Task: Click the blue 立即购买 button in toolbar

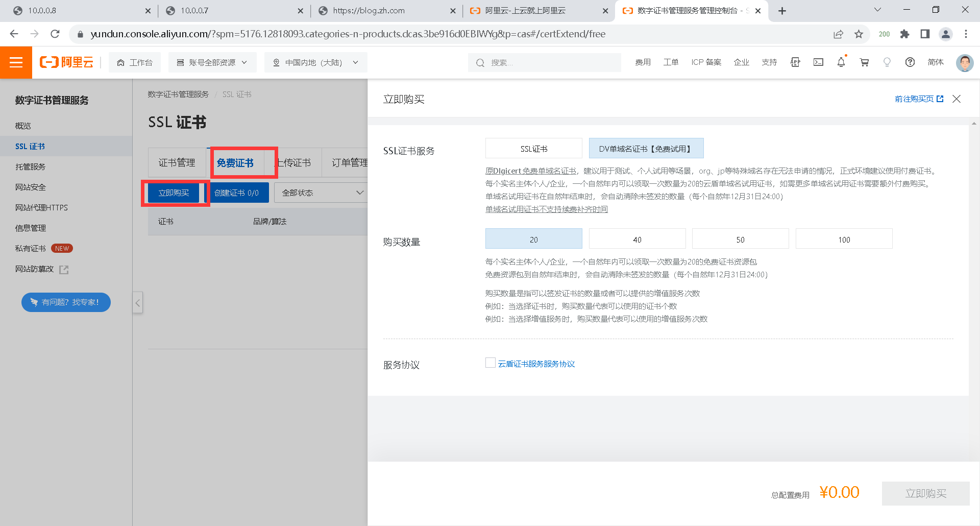Action: (x=174, y=193)
